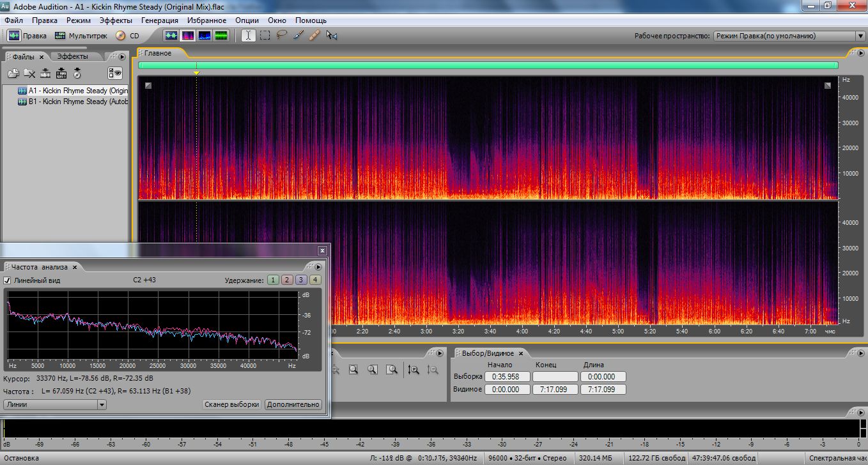Click the top-left corner icon in spectrogram
868x465 pixels.
point(148,85)
